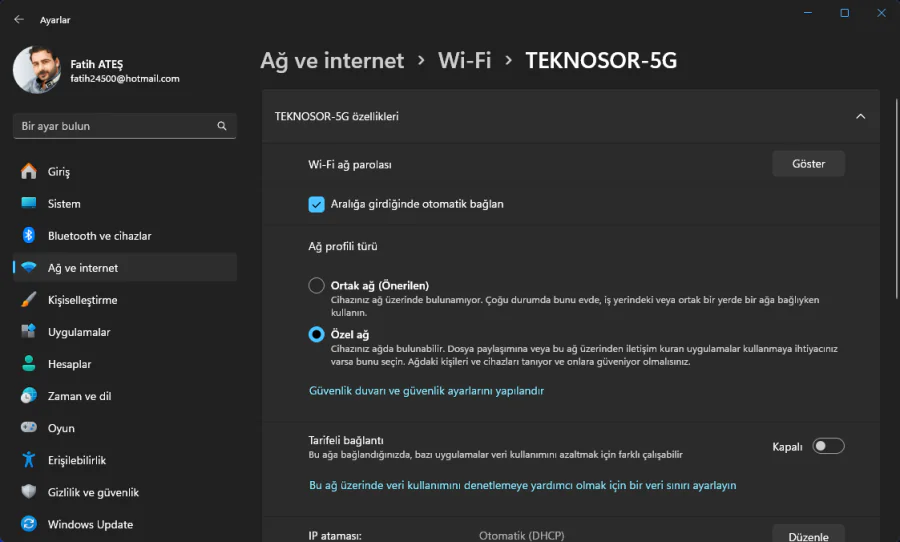Click the Wi-Fi ağ parolası label
The image size is (900, 542).
350,165
